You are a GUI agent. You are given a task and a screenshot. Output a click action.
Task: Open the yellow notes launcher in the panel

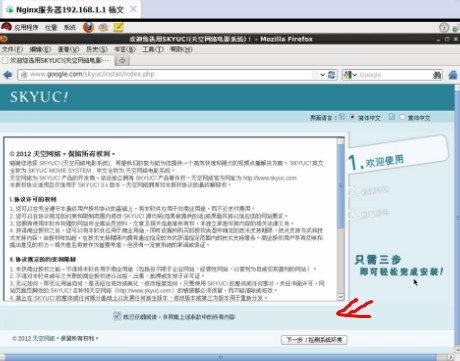(x=118, y=27)
